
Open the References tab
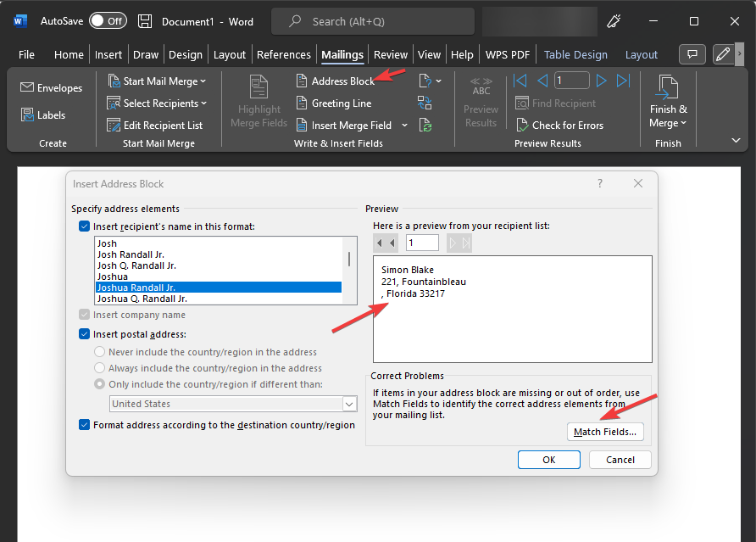pos(283,55)
